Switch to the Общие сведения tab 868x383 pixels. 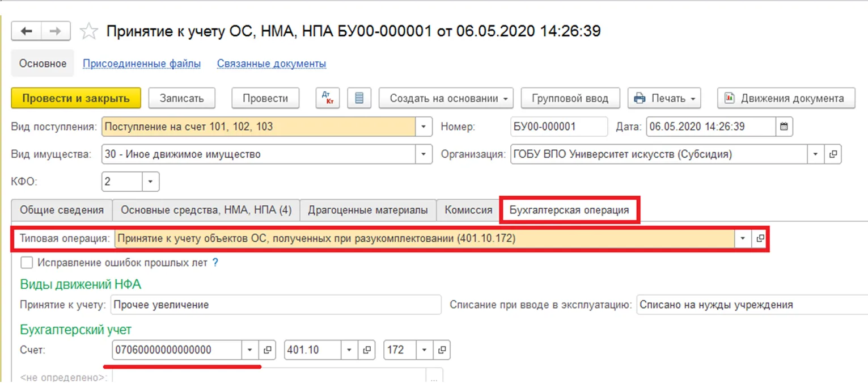(x=62, y=210)
